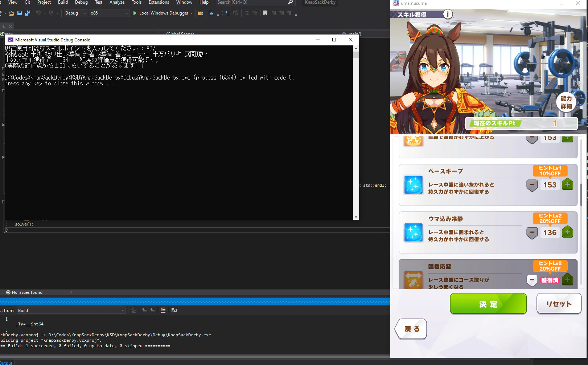588x365 pixels.
Task: Click the green 決定 confirm button
Action: point(488,304)
